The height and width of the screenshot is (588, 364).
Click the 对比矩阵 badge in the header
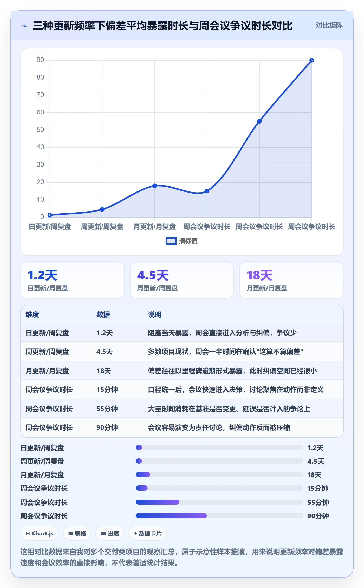click(329, 25)
